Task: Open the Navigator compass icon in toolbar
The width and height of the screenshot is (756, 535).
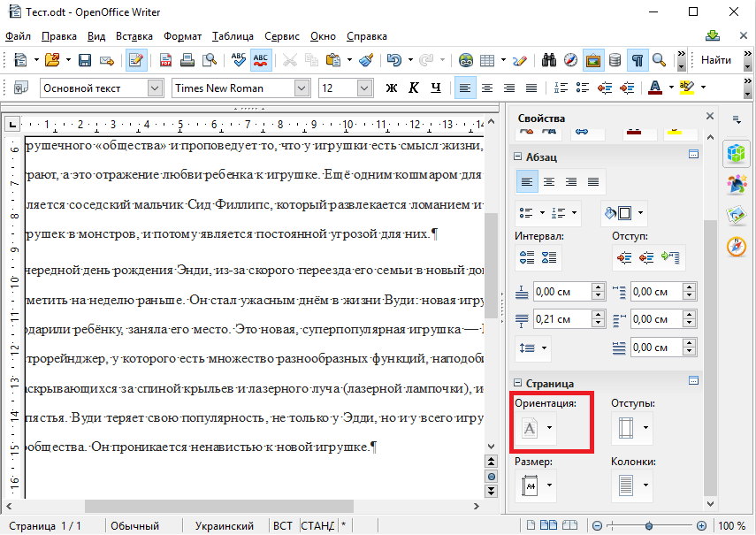Action: 570,60
